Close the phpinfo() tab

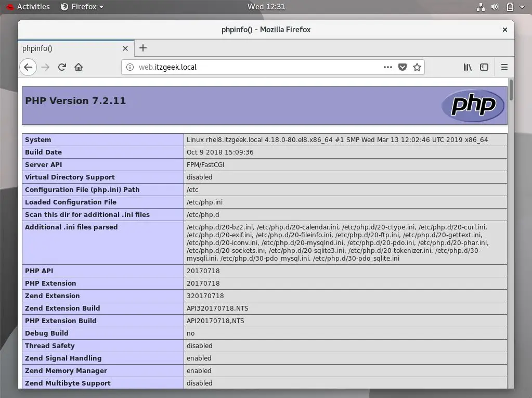(x=125, y=48)
